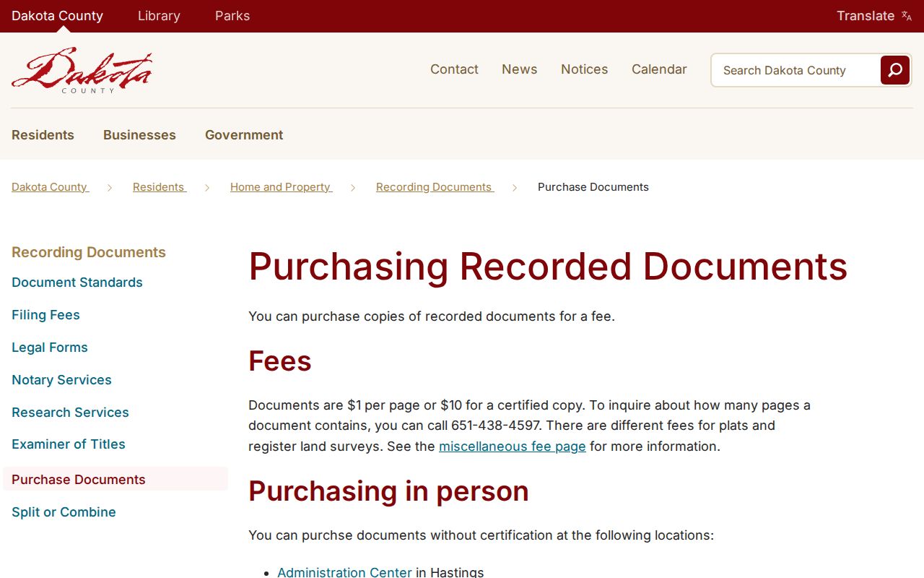
Task: Click the Translate text in top bar
Action: pos(866,16)
